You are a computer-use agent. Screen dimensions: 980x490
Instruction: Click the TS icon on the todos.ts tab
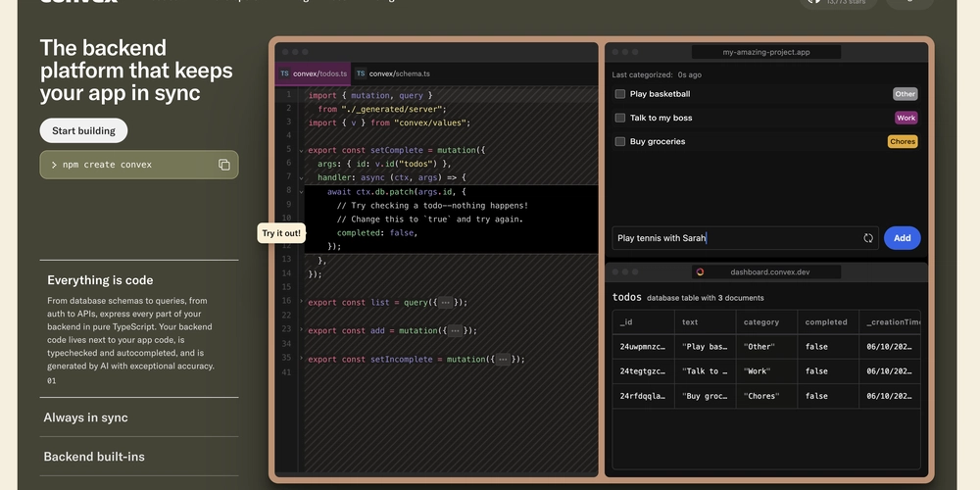tap(284, 73)
